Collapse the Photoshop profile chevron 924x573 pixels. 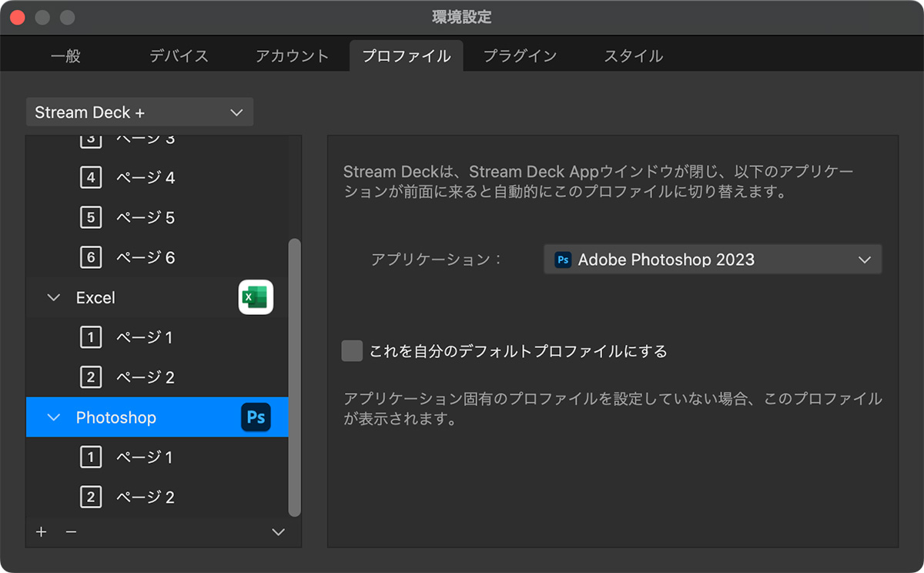[x=54, y=417]
